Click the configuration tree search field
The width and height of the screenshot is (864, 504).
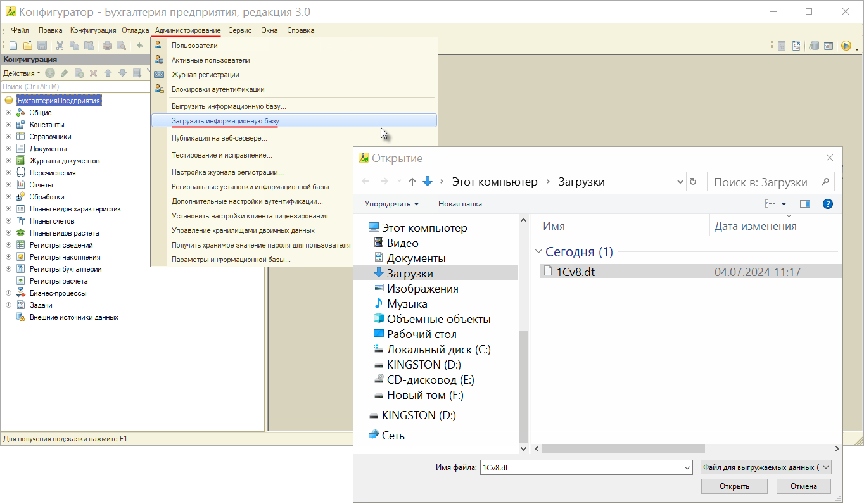(75, 87)
